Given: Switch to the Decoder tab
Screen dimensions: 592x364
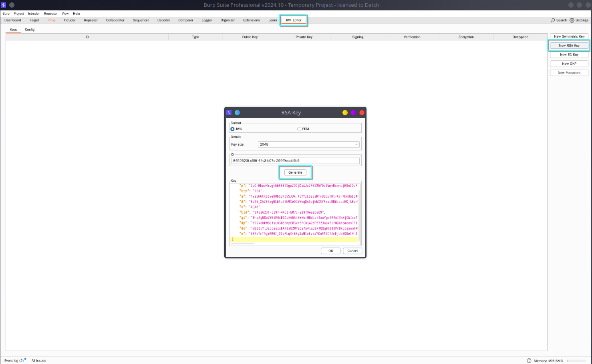Looking at the screenshot, I should [164, 20].
